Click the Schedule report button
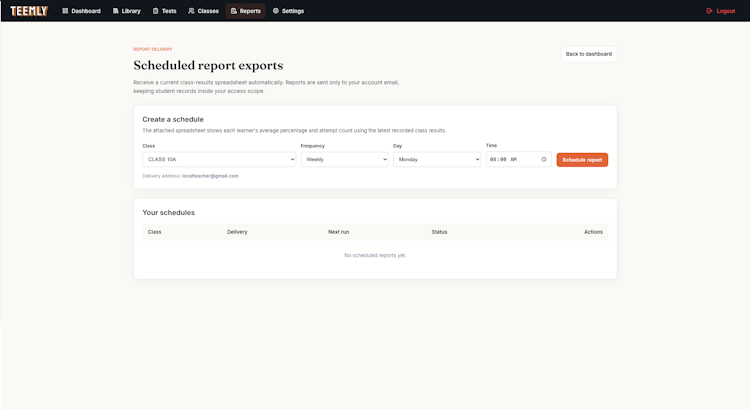The image size is (750, 409). [x=582, y=160]
